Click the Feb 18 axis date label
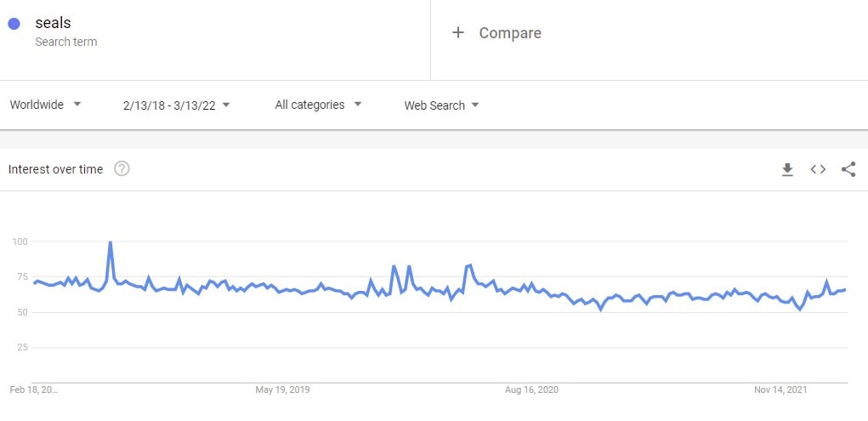The width and height of the screenshot is (868, 421). tap(34, 390)
